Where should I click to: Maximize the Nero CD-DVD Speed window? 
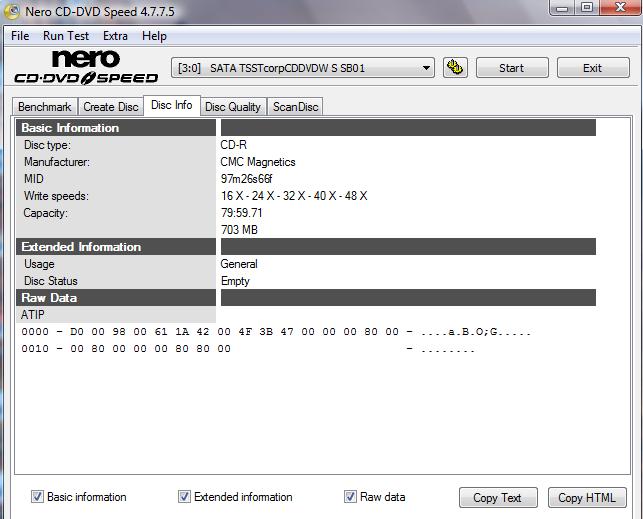587,7
